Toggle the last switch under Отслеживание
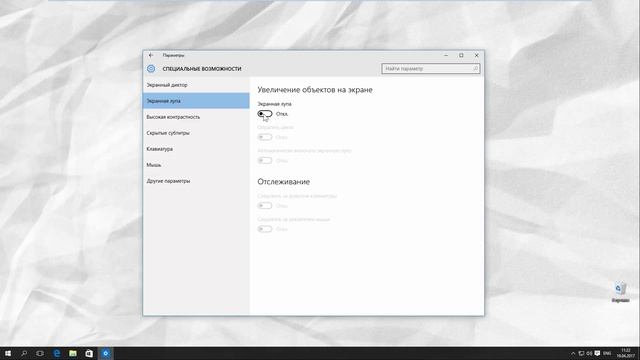This screenshot has width=640, height=360. [x=265, y=229]
